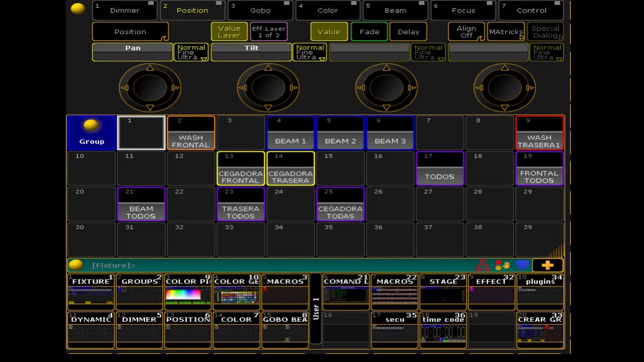Toggle the Delay layer button
Viewport: 644px width, 362px height.
point(408,32)
